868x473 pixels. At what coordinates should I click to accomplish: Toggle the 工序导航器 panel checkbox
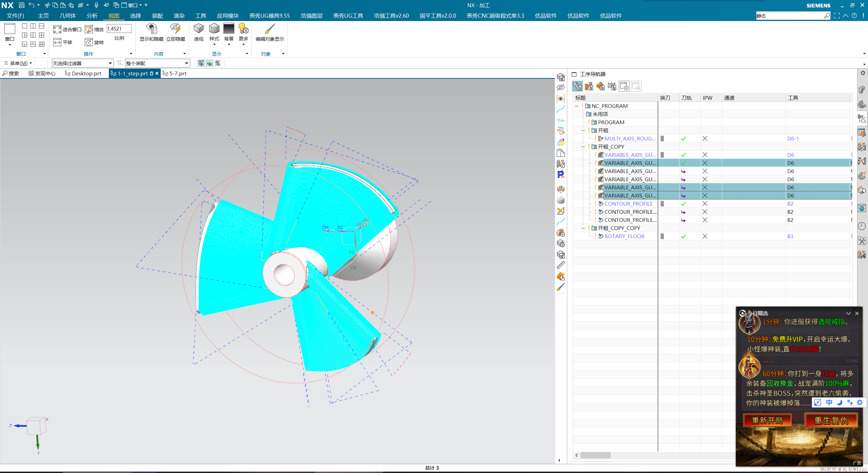pos(574,74)
